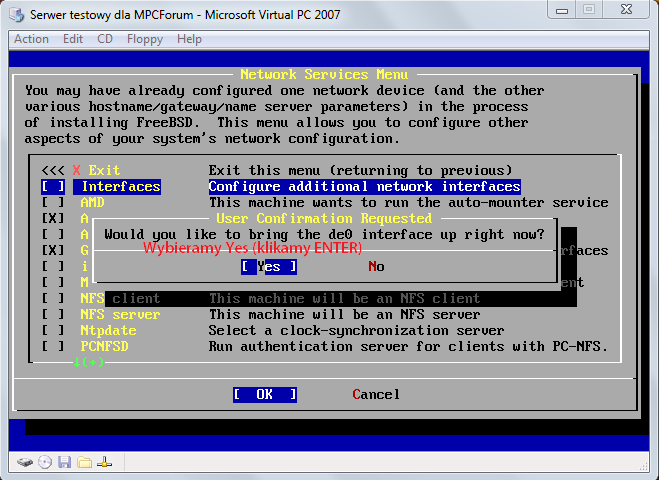The height and width of the screenshot is (480, 659).
Task: Click OK in Network Services Menu
Action: pyautogui.click(x=265, y=395)
